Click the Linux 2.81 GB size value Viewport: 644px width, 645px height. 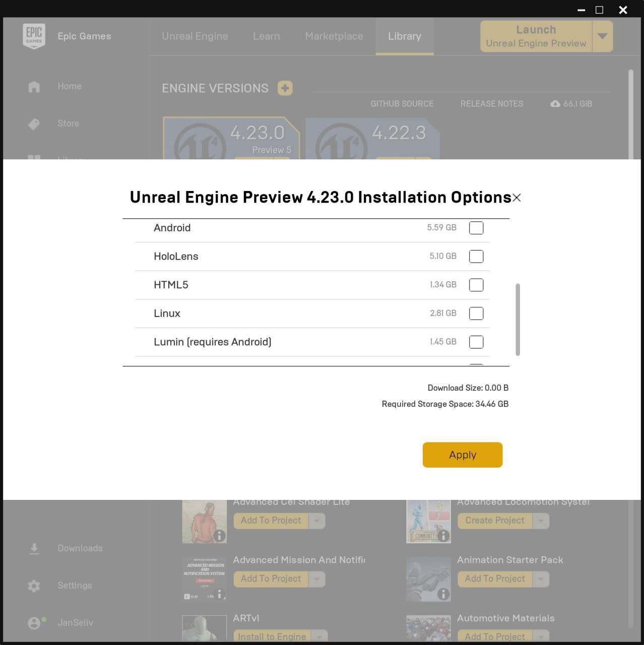click(x=443, y=313)
